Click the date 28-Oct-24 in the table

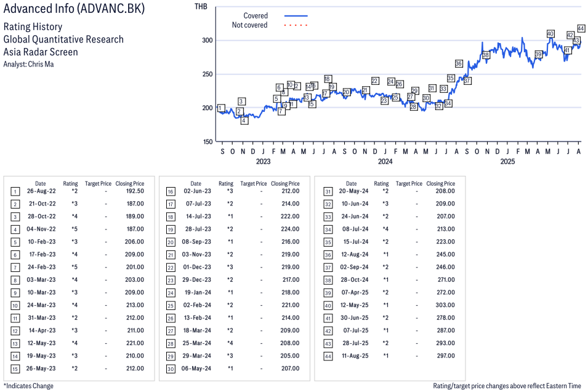[355, 280]
